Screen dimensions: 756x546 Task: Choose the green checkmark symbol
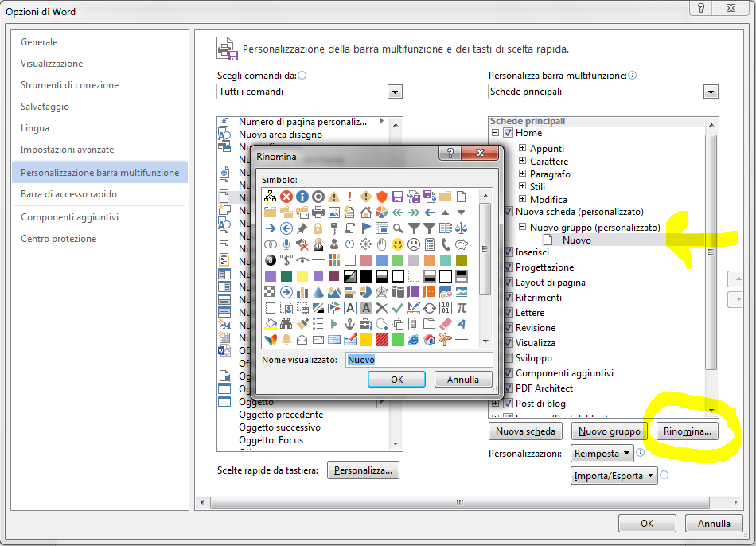tap(398, 308)
